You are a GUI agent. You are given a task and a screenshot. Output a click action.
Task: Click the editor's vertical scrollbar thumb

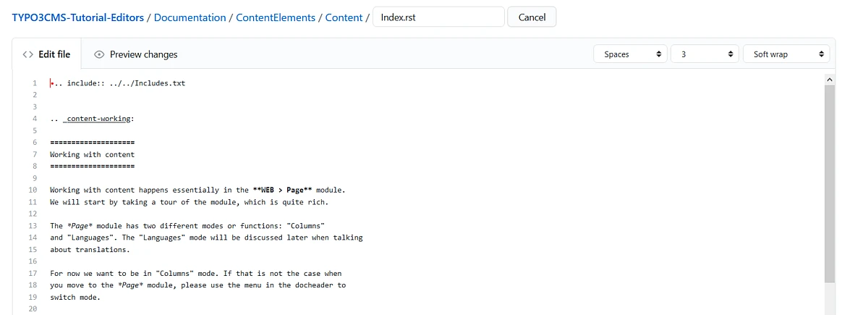click(x=829, y=181)
